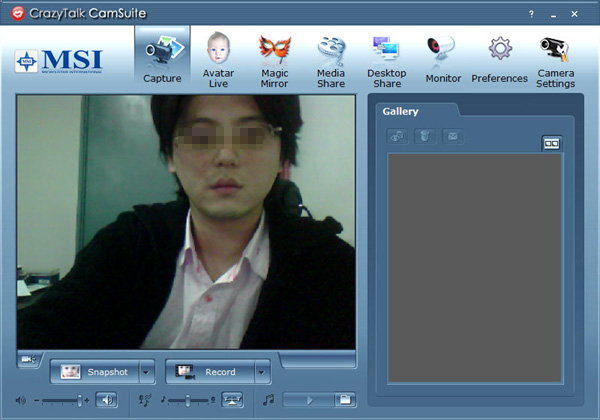Click the MSI logo
The height and width of the screenshot is (420, 600).
pyautogui.click(x=59, y=60)
